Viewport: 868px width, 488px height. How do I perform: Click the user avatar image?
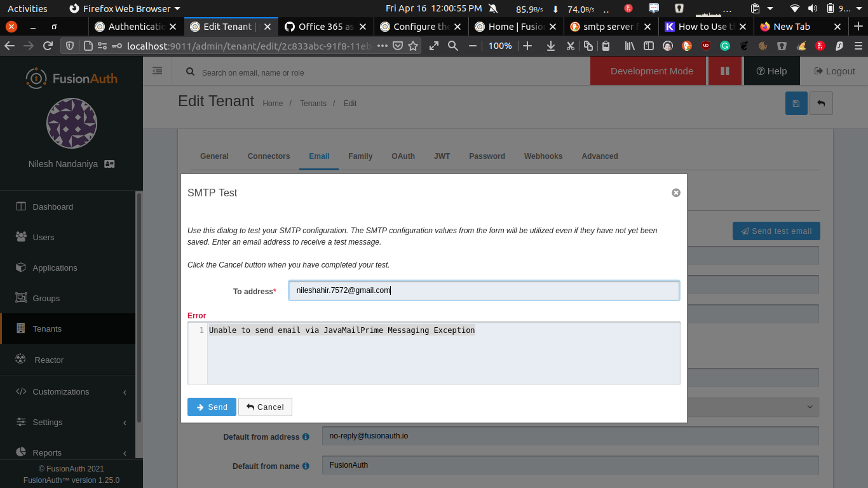tap(72, 123)
